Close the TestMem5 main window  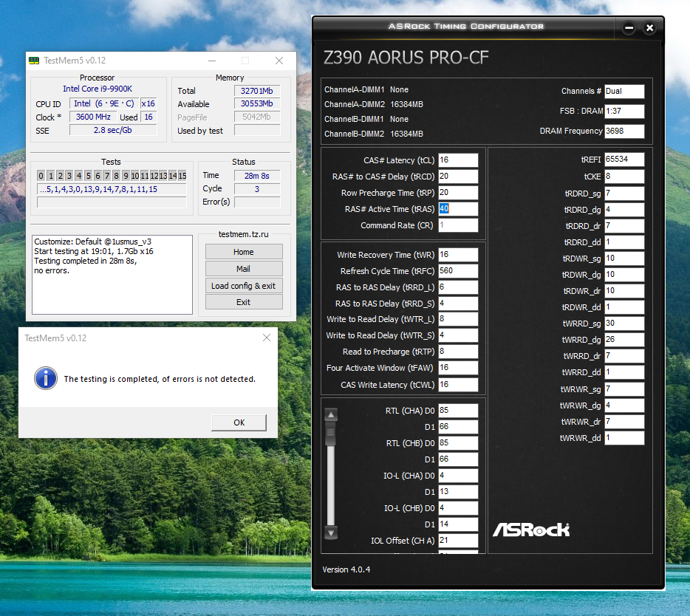[x=279, y=61]
